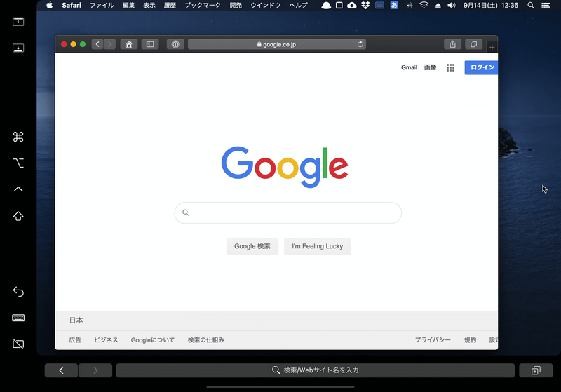
Task: Open the 1Password extension icon
Action: point(175,44)
